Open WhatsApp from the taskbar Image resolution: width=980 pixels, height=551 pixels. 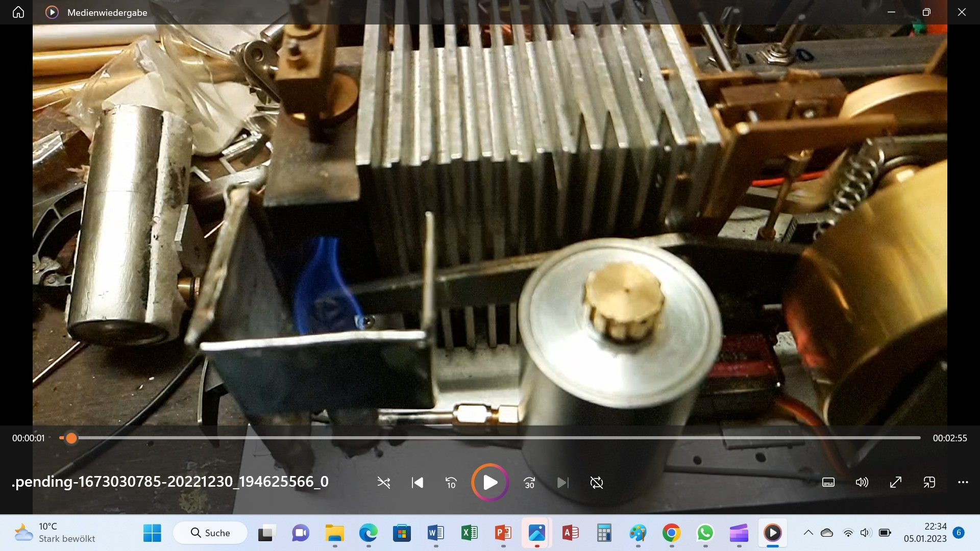click(705, 533)
